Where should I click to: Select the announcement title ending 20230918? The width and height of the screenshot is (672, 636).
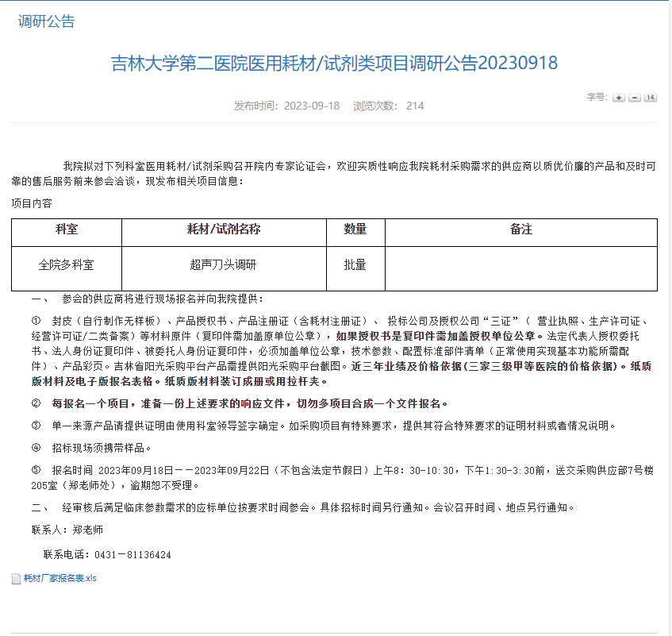[334, 63]
